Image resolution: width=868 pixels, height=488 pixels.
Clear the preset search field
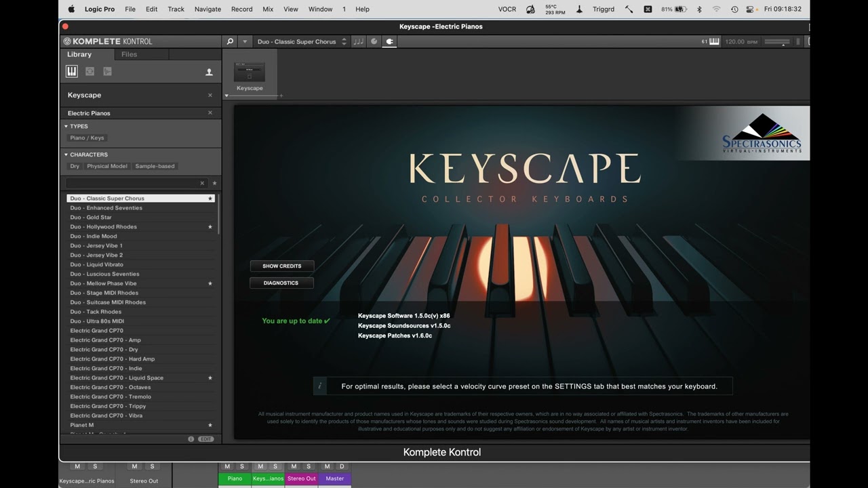pos(202,183)
